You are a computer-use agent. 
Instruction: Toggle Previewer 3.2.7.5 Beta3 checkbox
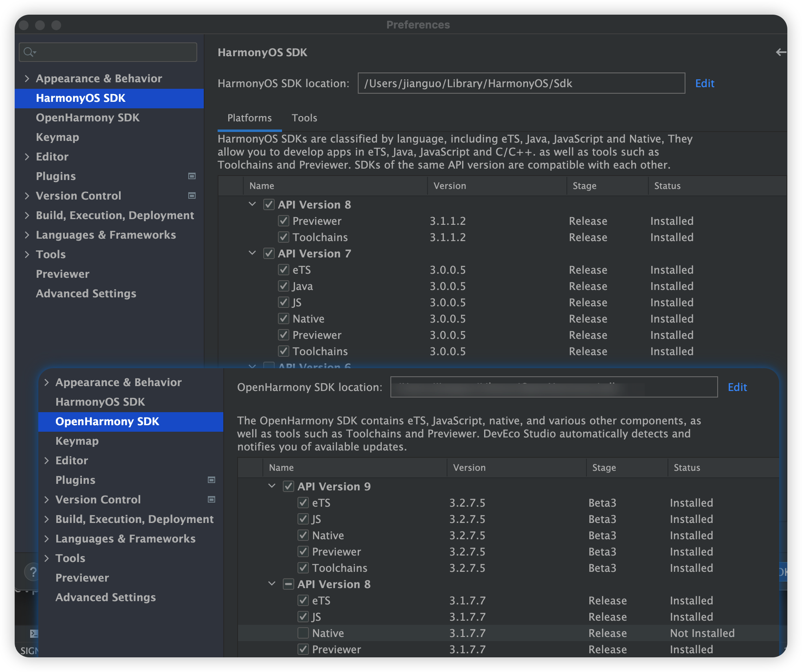pos(303,551)
